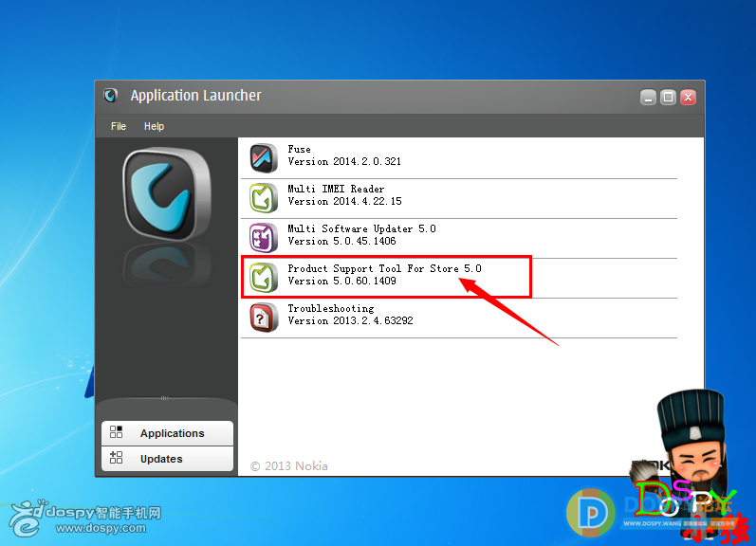Open the Fuse application icon

(264, 158)
